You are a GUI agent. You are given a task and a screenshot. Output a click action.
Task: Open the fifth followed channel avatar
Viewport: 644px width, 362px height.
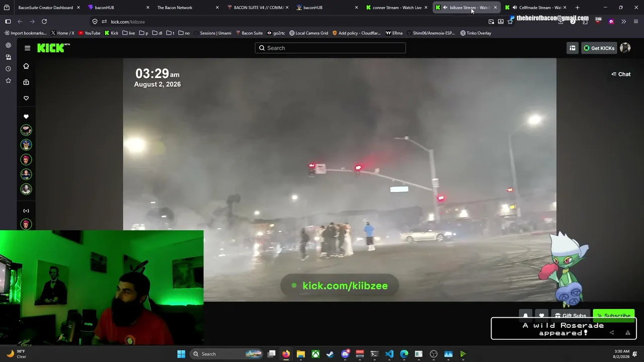(26, 189)
